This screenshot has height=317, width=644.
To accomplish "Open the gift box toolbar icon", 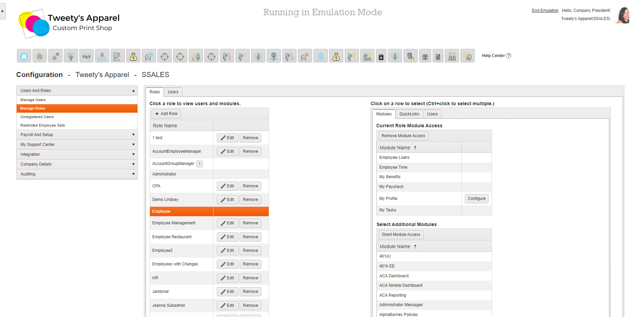I will point(425,56).
